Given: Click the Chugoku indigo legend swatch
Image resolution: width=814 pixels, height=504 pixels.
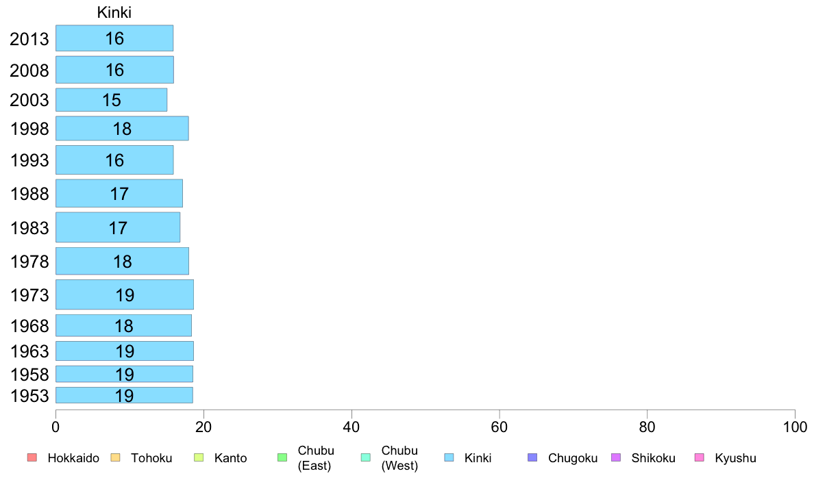Looking at the screenshot, I should [x=532, y=457].
